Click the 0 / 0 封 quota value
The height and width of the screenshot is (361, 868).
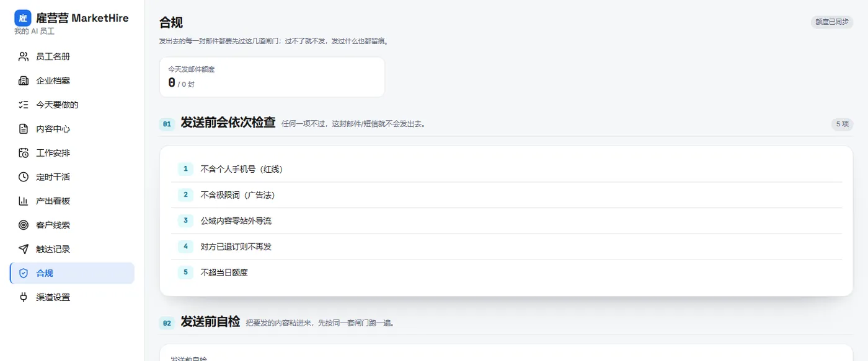pyautogui.click(x=181, y=83)
